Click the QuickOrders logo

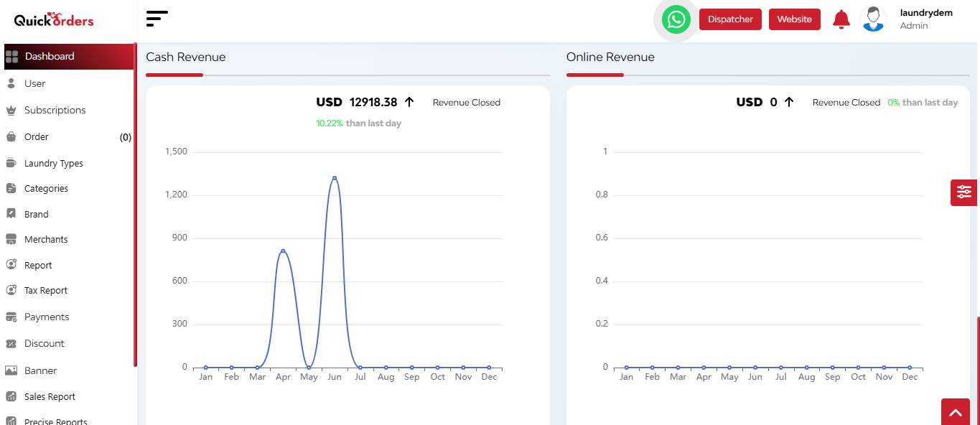(54, 20)
